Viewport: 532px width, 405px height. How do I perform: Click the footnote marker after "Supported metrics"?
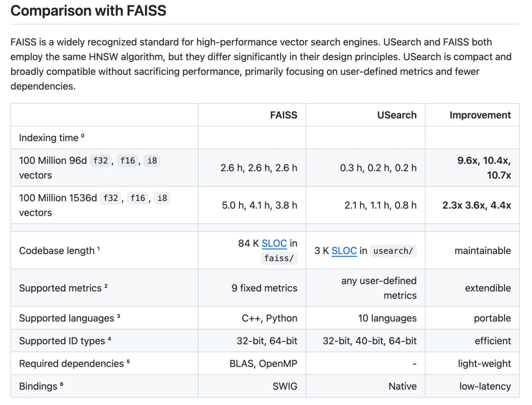pos(106,286)
